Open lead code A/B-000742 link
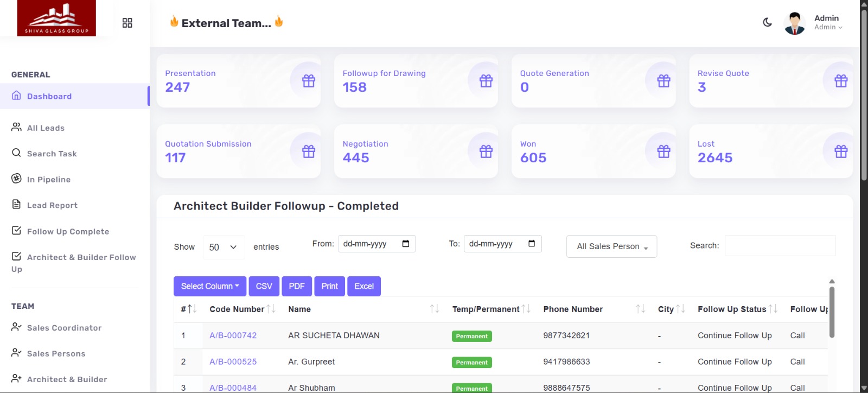 point(233,335)
